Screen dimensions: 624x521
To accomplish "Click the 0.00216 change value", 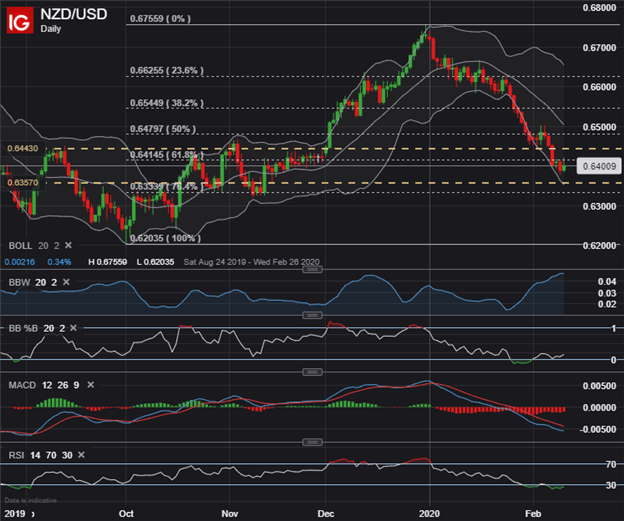I will point(20,262).
